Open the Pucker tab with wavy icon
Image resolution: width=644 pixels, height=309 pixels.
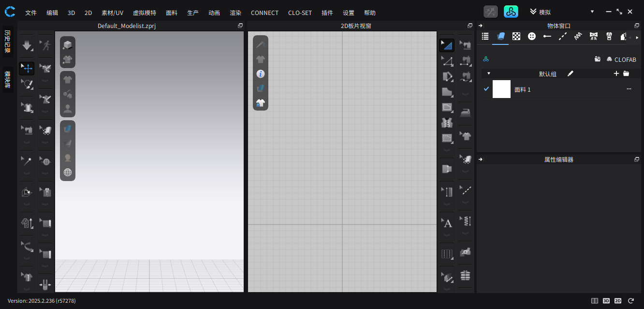pyautogui.click(x=578, y=36)
